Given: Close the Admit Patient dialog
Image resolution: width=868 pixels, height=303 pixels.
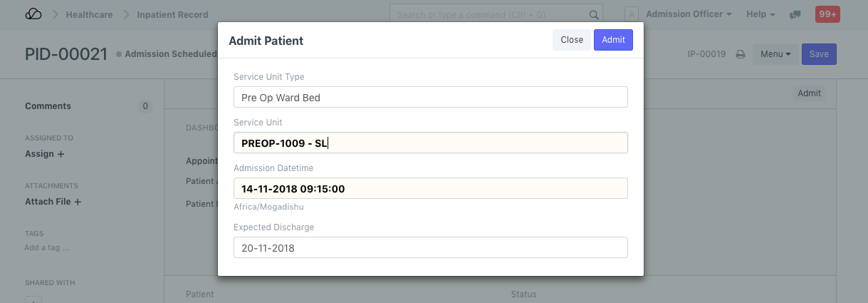Looking at the screenshot, I should coord(572,40).
